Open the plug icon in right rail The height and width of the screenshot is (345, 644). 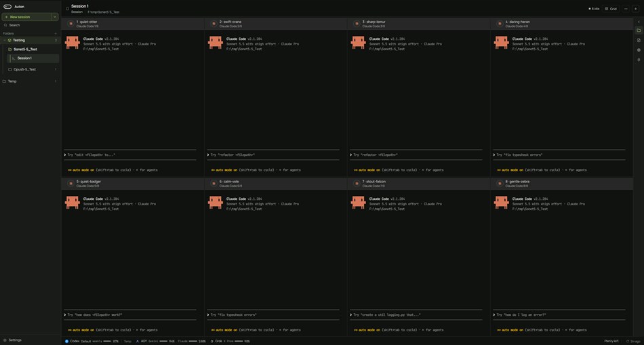[x=639, y=60]
